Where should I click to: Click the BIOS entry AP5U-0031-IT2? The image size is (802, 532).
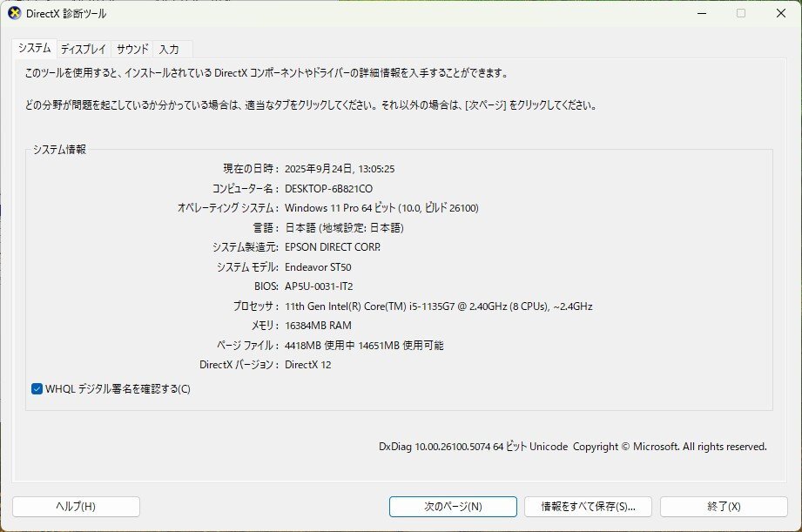click(319, 286)
